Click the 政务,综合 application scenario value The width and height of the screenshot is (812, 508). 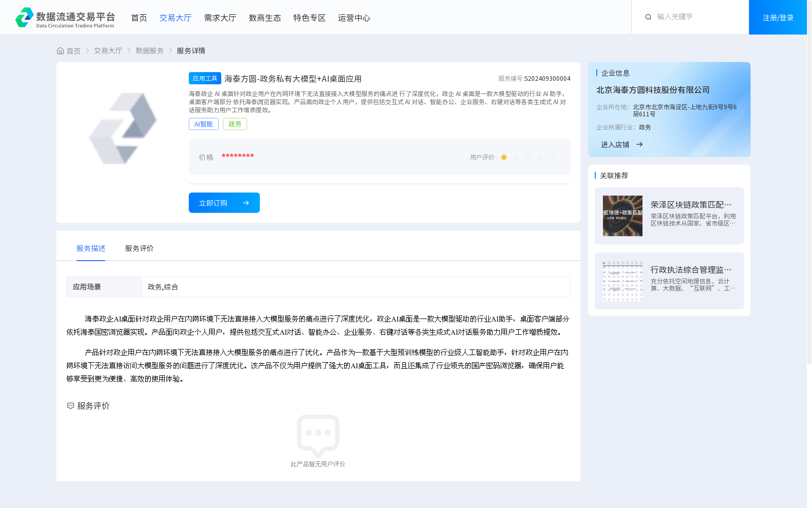[x=163, y=287]
